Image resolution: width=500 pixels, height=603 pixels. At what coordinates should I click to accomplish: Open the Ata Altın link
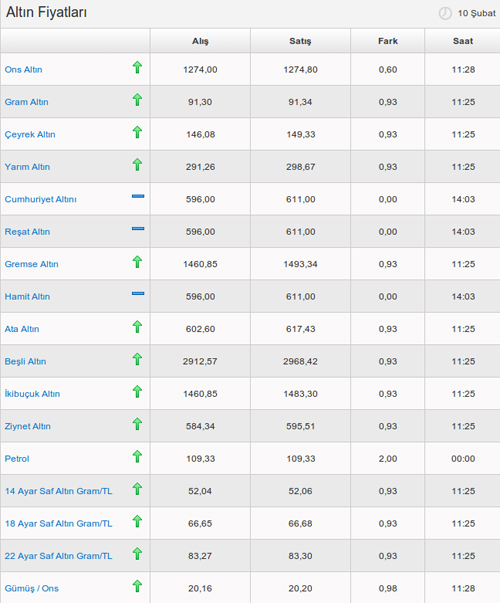pos(22,329)
